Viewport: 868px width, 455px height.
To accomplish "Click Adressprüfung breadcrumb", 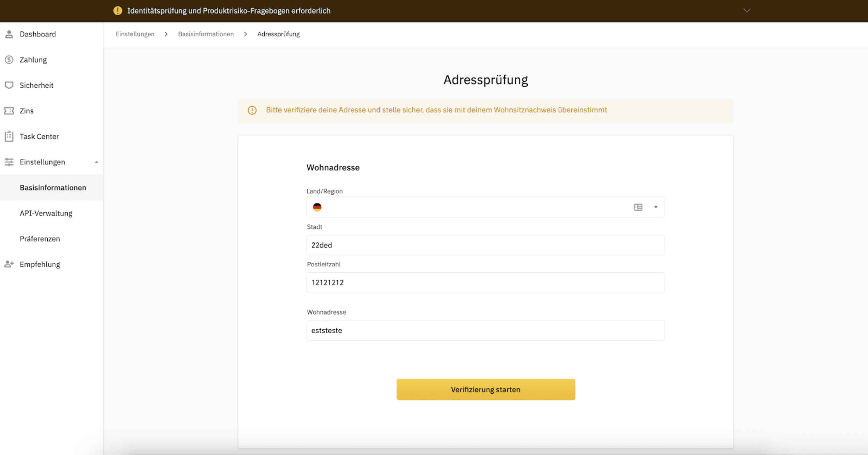I will coord(278,34).
